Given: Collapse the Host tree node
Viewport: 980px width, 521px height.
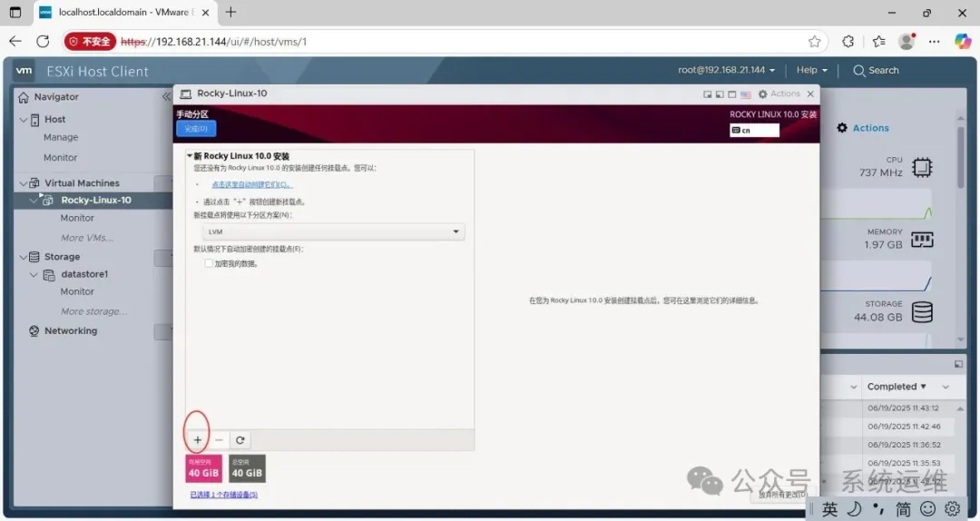Looking at the screenshot, I should [x=23, y=120].
